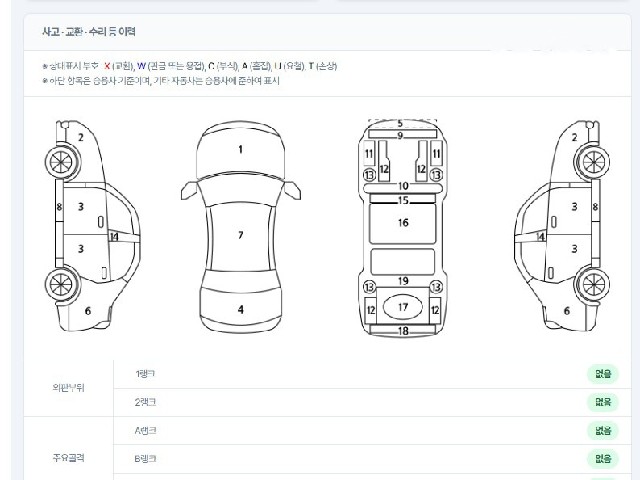Click the 없음 badge in B랭크 row

pos(603,458)
